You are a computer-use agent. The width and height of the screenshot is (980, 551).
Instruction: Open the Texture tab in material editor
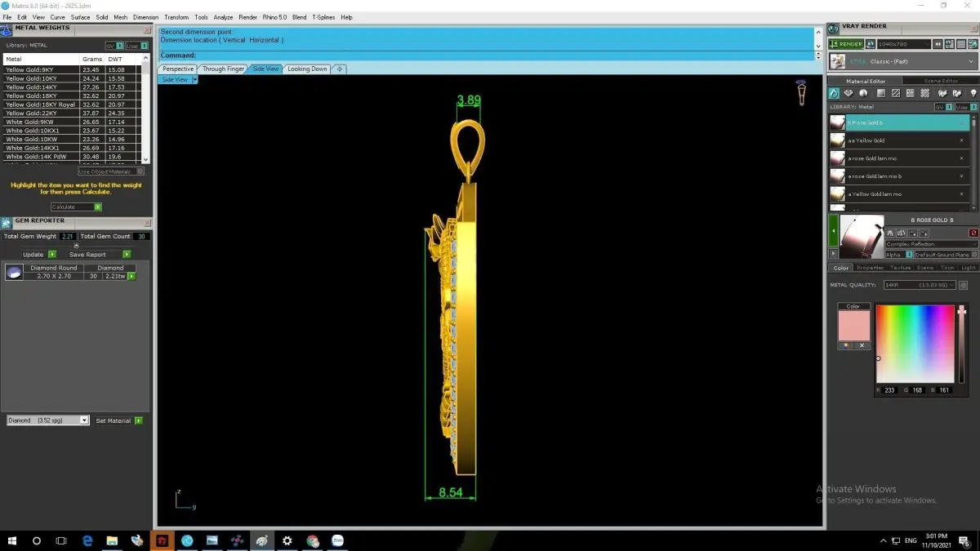coord(900,268)
